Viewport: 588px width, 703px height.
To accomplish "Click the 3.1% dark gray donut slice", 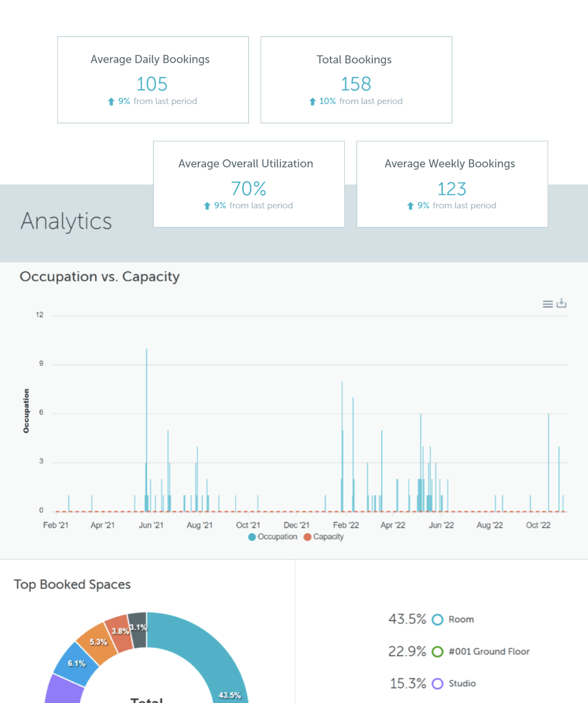I will pos(138,629).
